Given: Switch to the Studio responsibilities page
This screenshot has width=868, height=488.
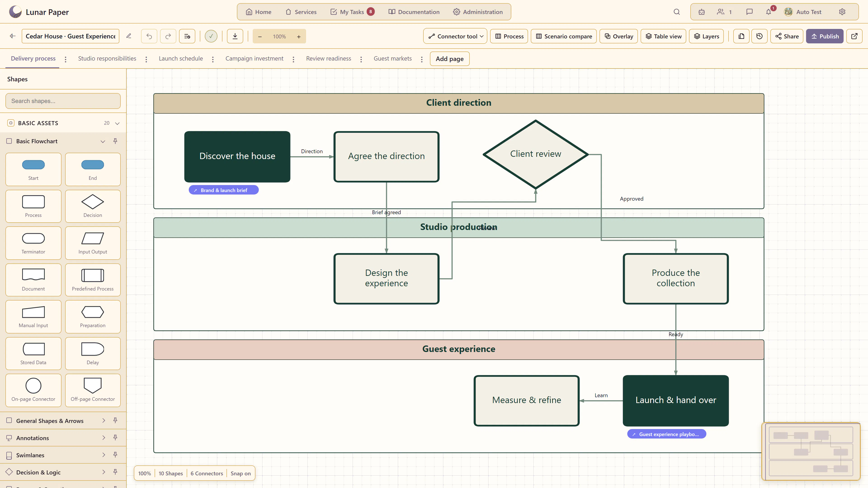Looking at the screenshot, I should pos(107,59).
